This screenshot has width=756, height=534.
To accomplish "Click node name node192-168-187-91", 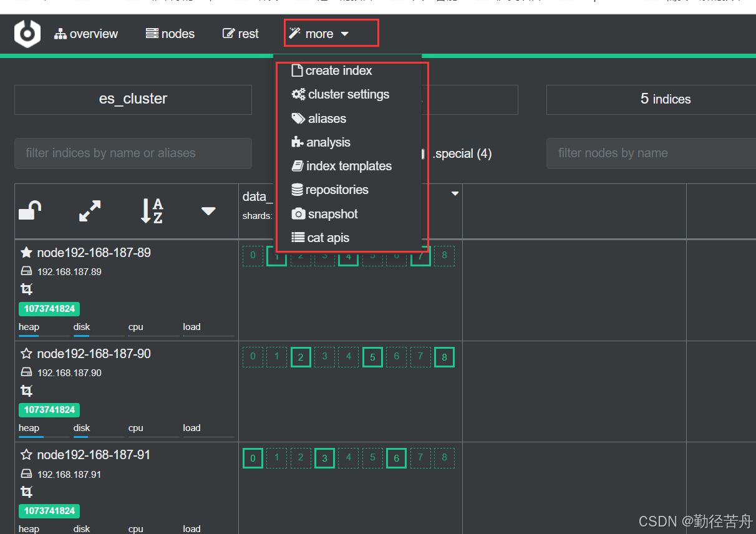I will point(94,455).
